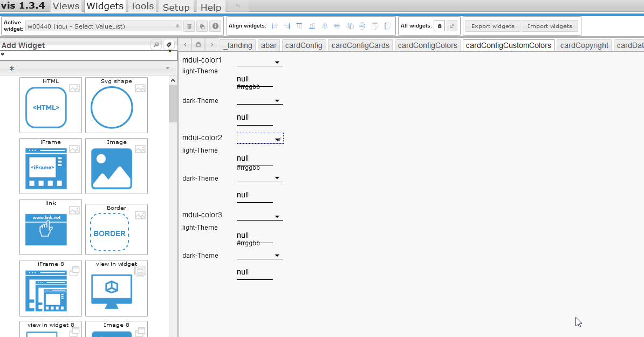
Task: Click the search icon in Add Widget
Action: coord(156,45)
